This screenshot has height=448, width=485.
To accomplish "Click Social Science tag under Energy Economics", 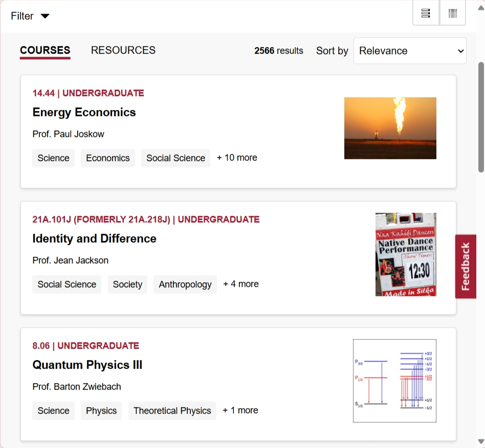I will (175, 158).
